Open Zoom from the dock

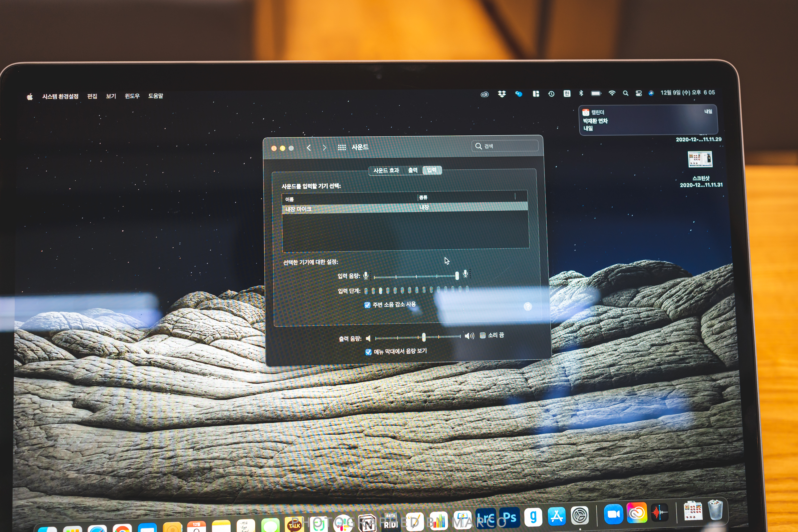click(x=613, y=515)
